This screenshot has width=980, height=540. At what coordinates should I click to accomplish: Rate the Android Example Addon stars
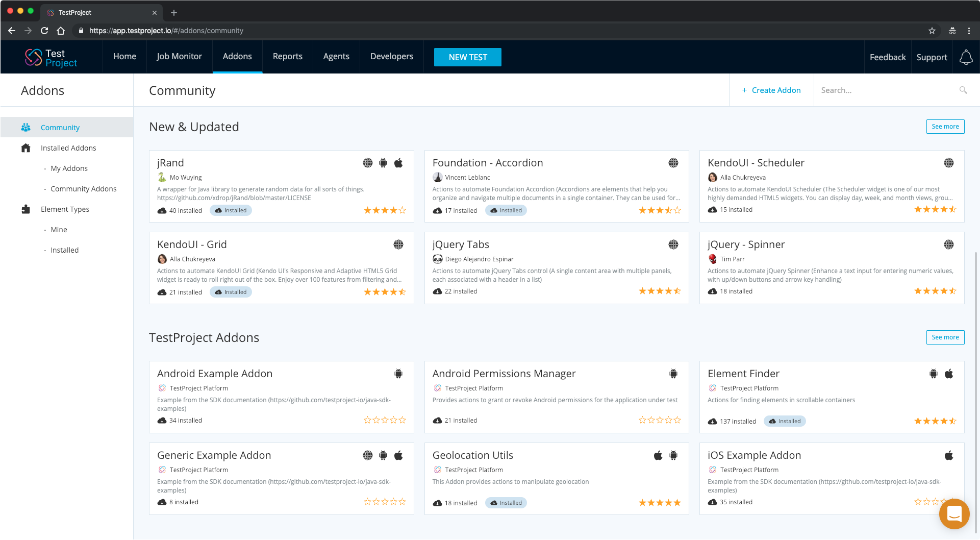tap(385, 420)
